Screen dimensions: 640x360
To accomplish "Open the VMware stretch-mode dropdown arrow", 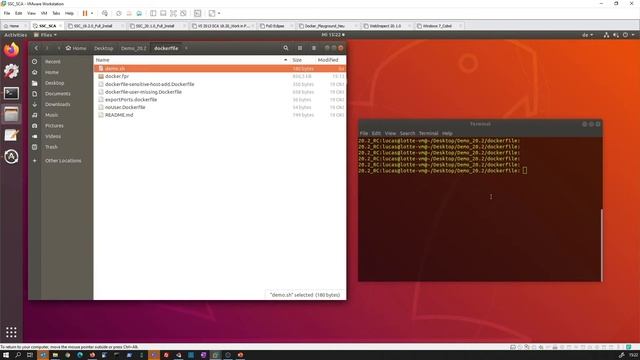I will pos(219,13).
